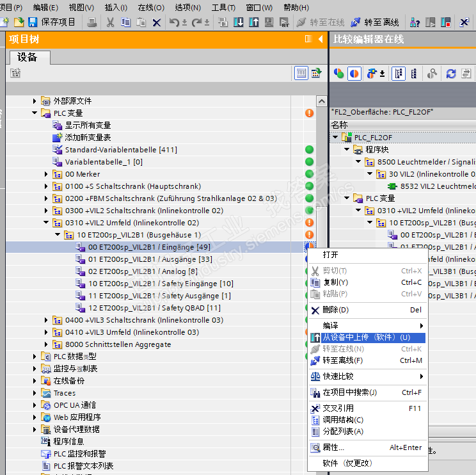Click the X delete icon in the main toolbar
476x475 pixels.
click(x=156, y=22)
